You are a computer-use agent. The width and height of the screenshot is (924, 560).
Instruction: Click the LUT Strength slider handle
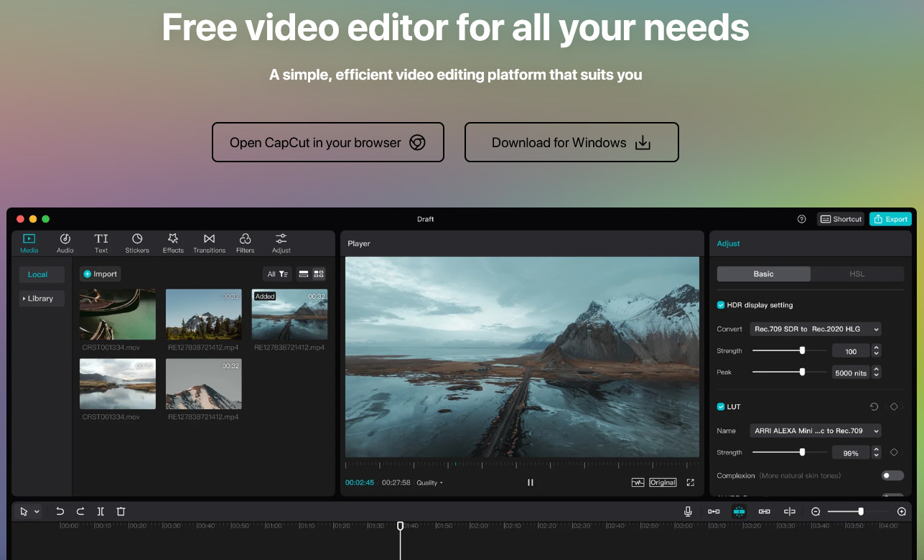pyautogui.click(x=802, y=452)
